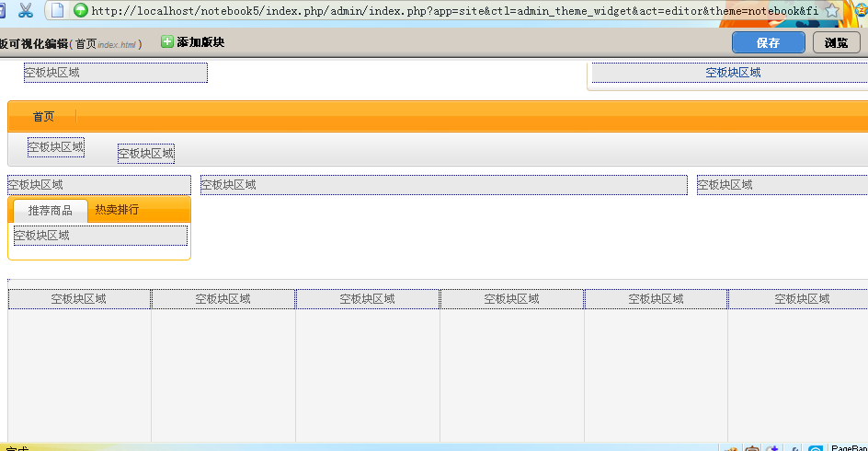Select the 空板块区域 slot inside the 推荐商品 panel
868x451 pixels.
coord(99,236)
